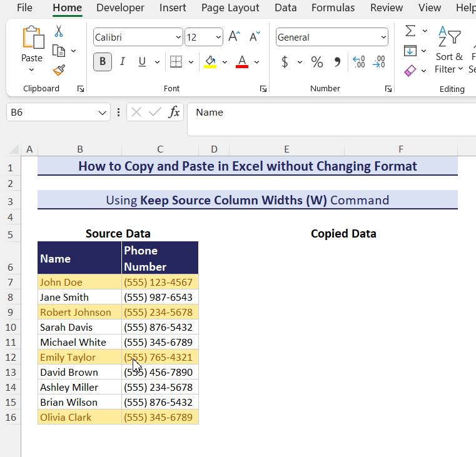Select the cell containing Emily Taylor

pos(79,358)
